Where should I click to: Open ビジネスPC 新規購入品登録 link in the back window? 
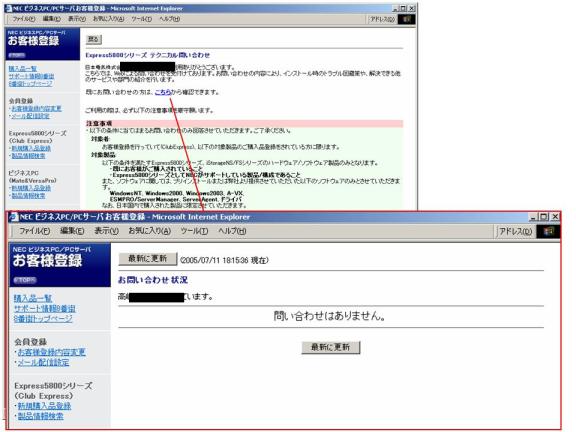point(31,188)
